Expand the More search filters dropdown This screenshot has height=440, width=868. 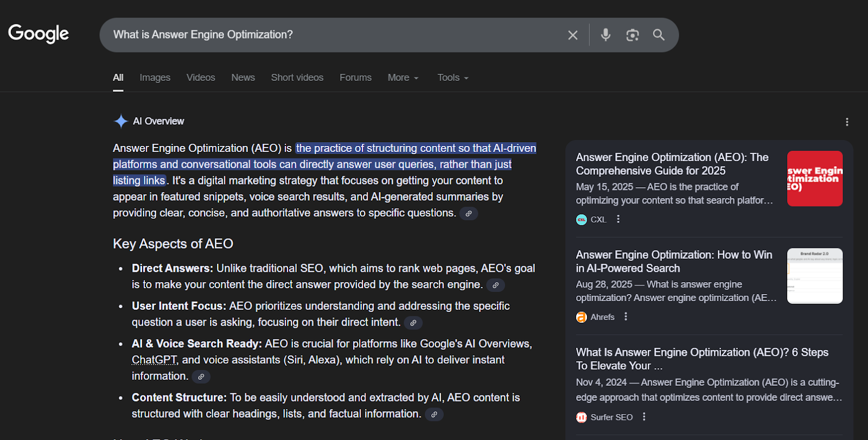[403, 78]
